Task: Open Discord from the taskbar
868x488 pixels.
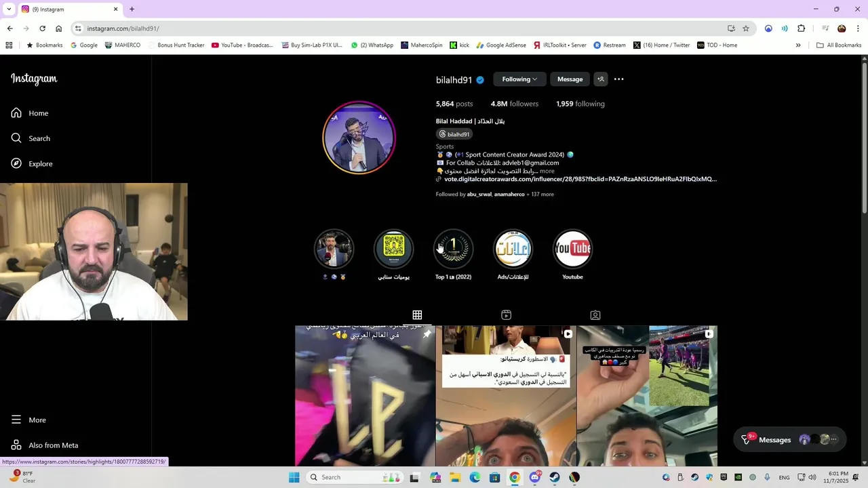Action: (535, 477)
